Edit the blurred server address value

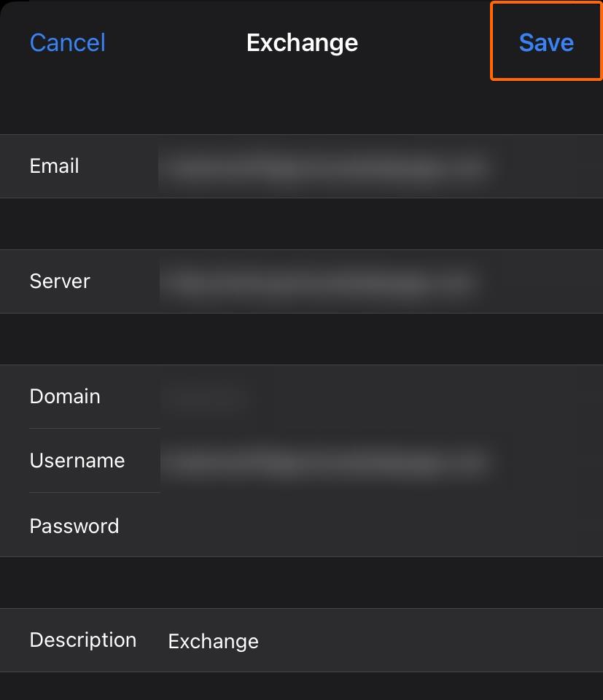pyautogui.click(x=319, y=282)
